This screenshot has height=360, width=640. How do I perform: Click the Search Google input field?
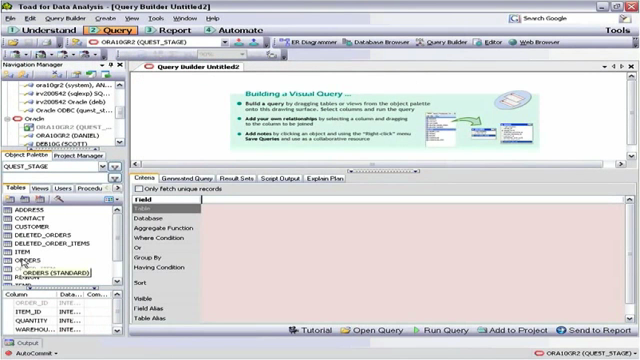click(569, 18)
